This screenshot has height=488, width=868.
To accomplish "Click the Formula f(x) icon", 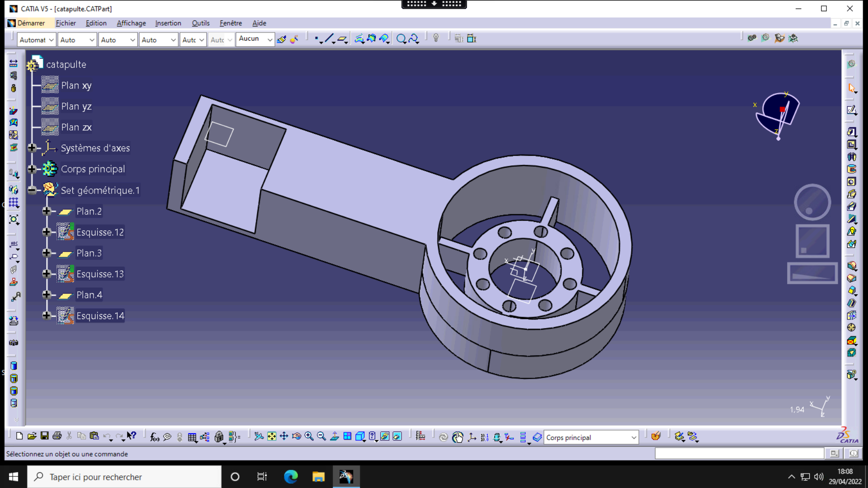I will tap(154, 436).
